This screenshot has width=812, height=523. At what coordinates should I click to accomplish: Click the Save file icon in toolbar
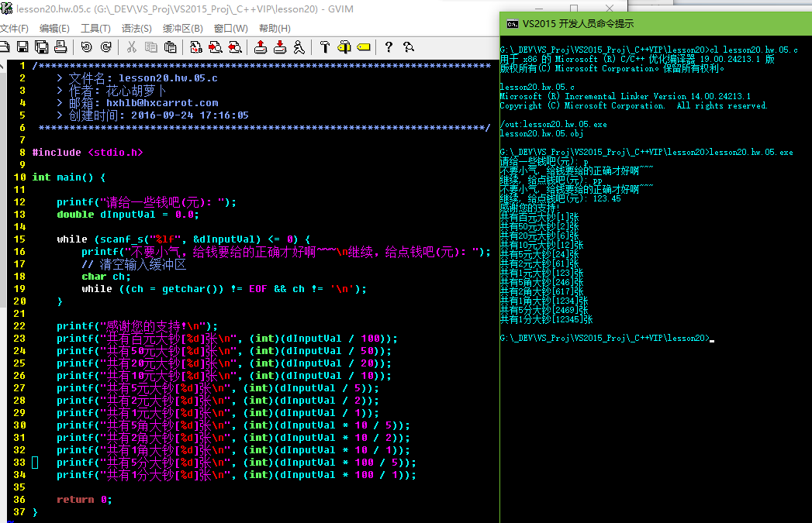point(22,47)
